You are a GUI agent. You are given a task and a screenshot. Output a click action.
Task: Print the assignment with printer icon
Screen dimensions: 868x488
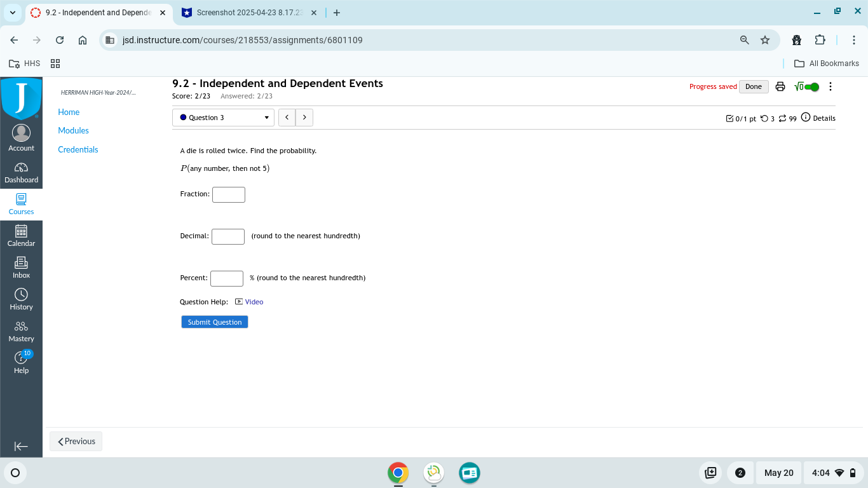(x=780, y=86)
